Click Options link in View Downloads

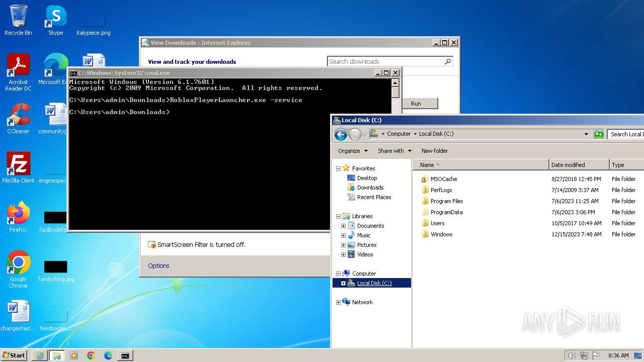click(158, 265)
